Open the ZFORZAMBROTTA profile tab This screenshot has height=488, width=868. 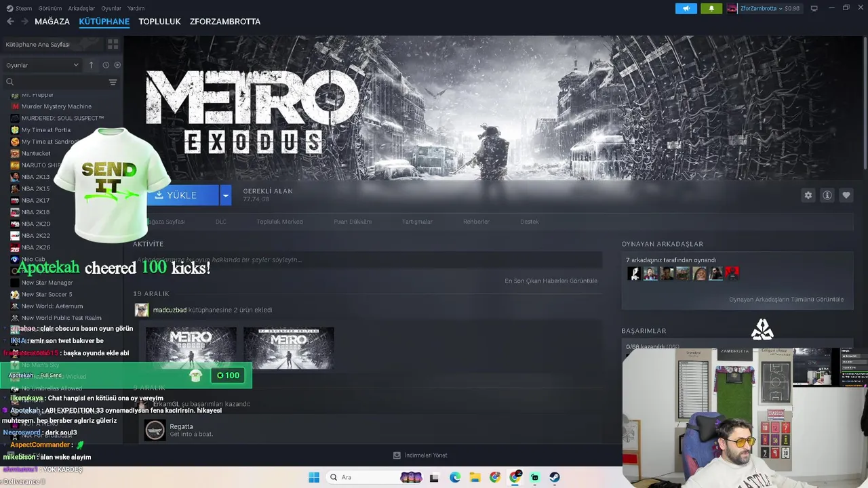225,22
